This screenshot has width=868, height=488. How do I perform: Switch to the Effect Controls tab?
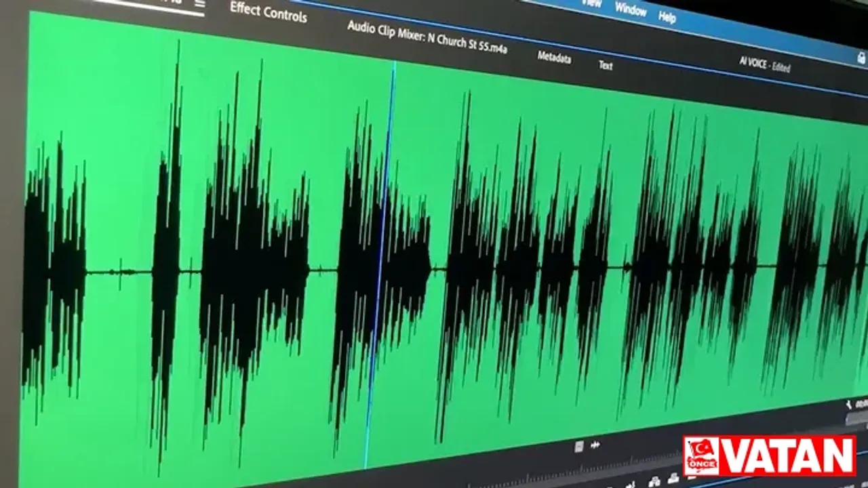point(269,12)
